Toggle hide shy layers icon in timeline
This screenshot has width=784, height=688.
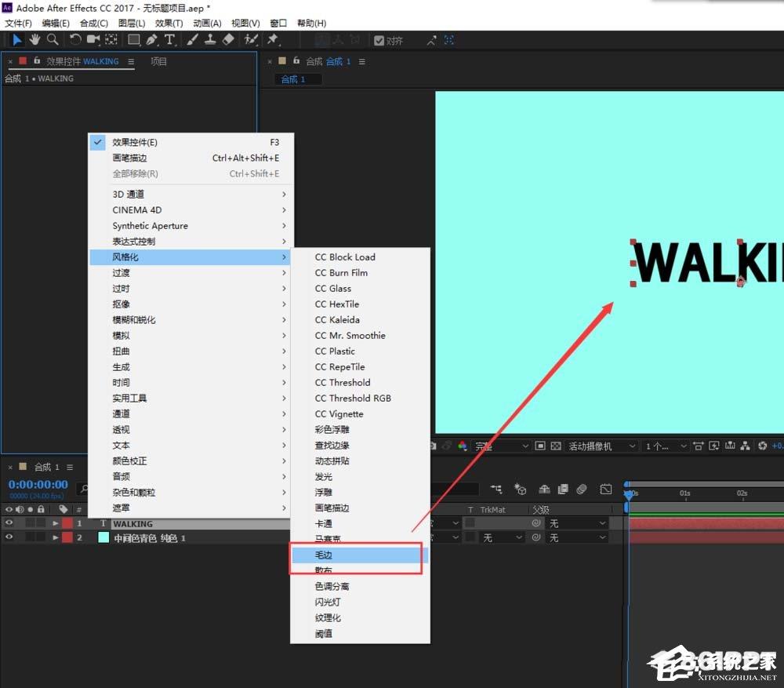pos(545,489)
